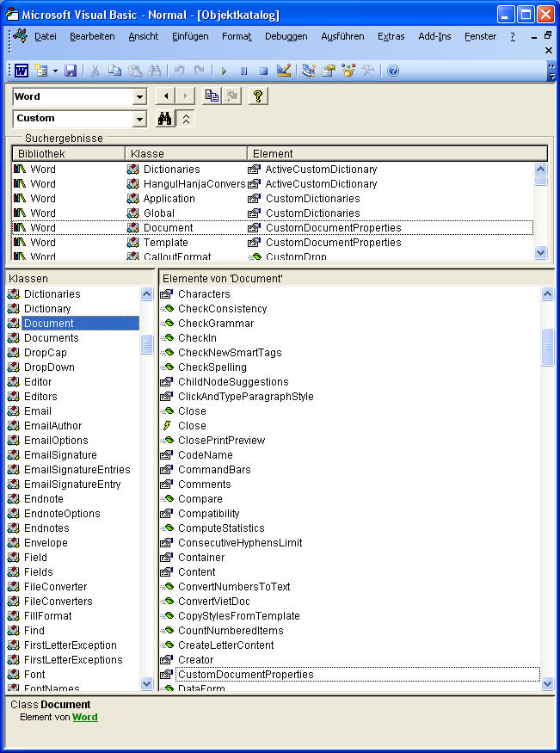The image size is (560, 753).
Task: Open the Fenster menu
Action: pos(480,36)
